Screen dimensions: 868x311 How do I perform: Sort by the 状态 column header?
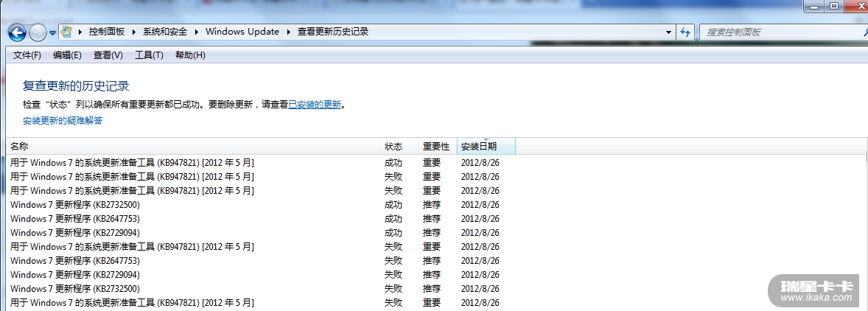[x=399, y=147]
